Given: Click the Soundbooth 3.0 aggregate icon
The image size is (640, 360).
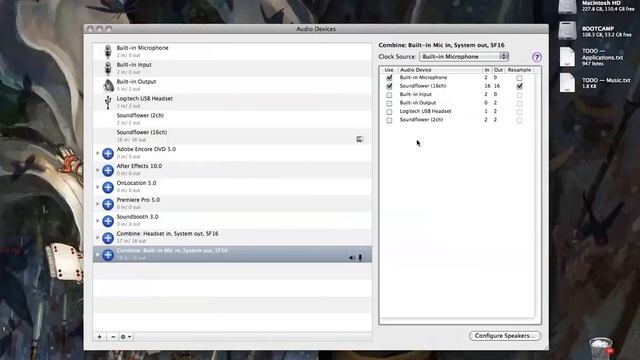Looking at the screenshot, I should coord(108,221).
